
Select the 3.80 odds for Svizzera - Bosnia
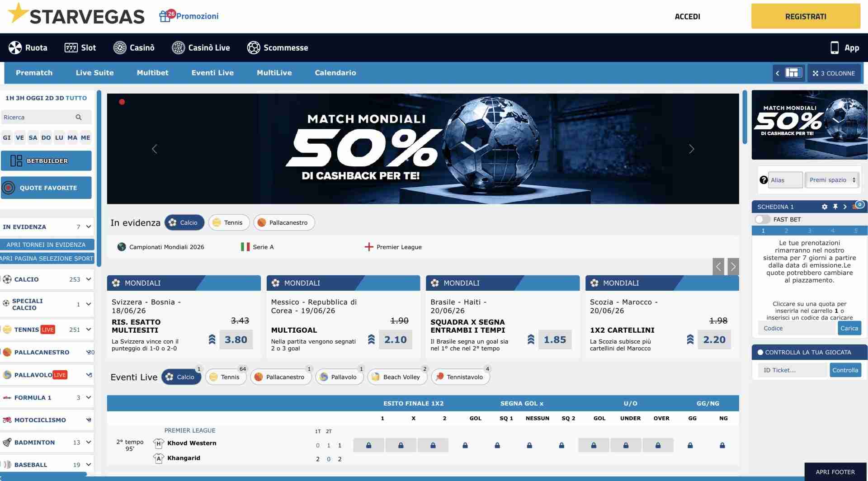236,340
